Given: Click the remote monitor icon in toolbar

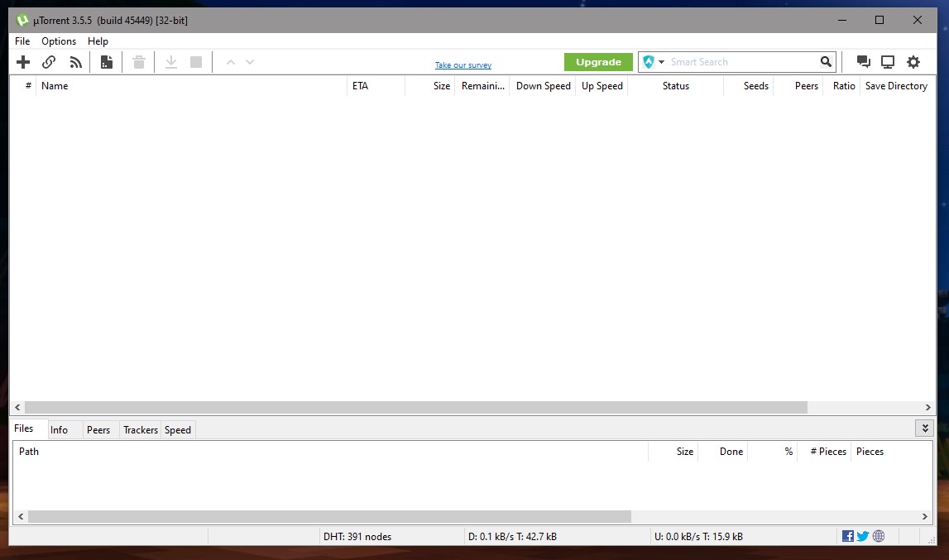Looking at the screenshot, I should coord(888,62).
